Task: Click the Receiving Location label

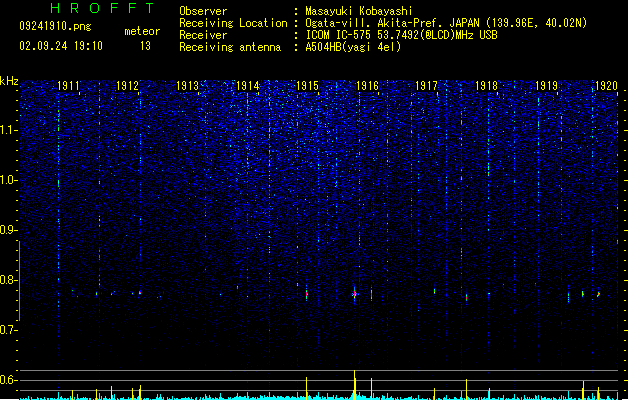Action: tap(233, 23)
